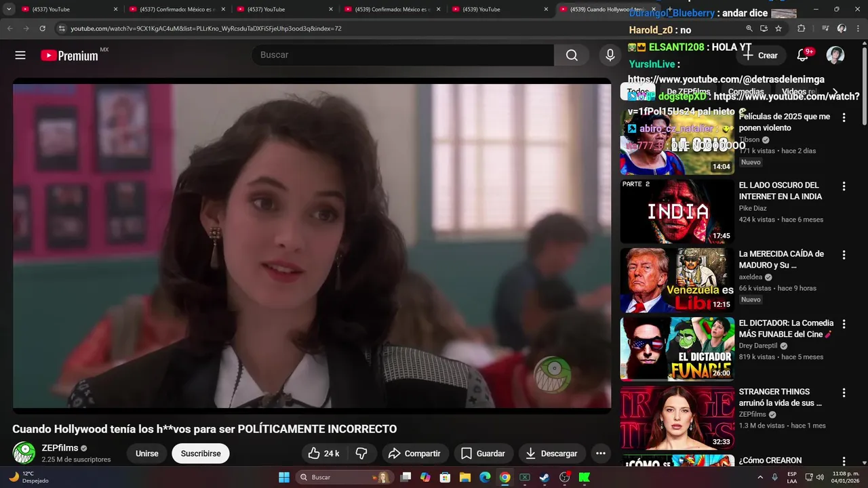This screenshot has height=488, width=868.
Task: Open Microsoft Store from the taskbar
Action: 446,477
